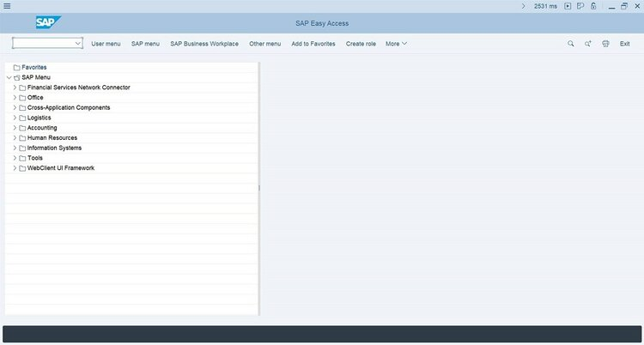Open the command field history dropdown arrow
The width and height of the screenshot is (644, 345).
coord(78,43)
